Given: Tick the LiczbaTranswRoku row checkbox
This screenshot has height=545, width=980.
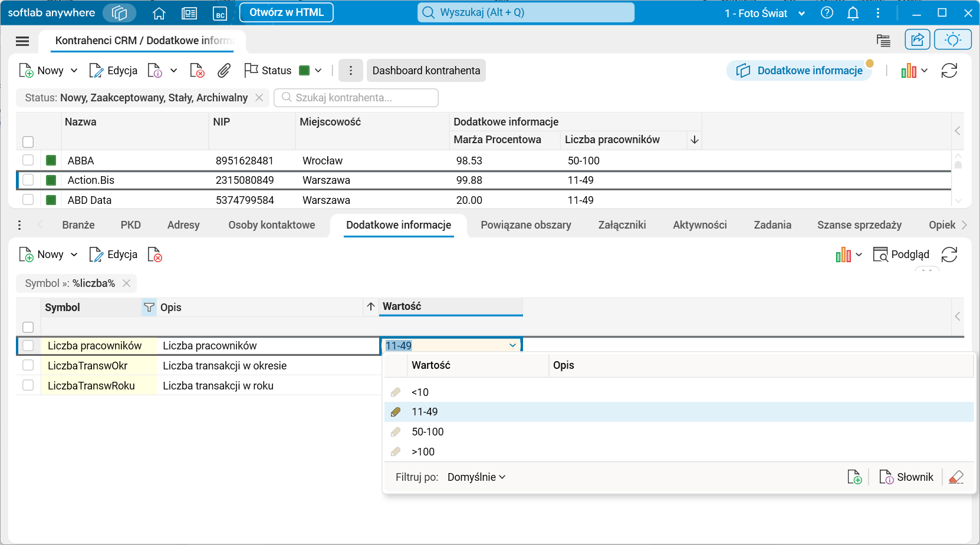Looking at the screenshot, I should 28,385.
